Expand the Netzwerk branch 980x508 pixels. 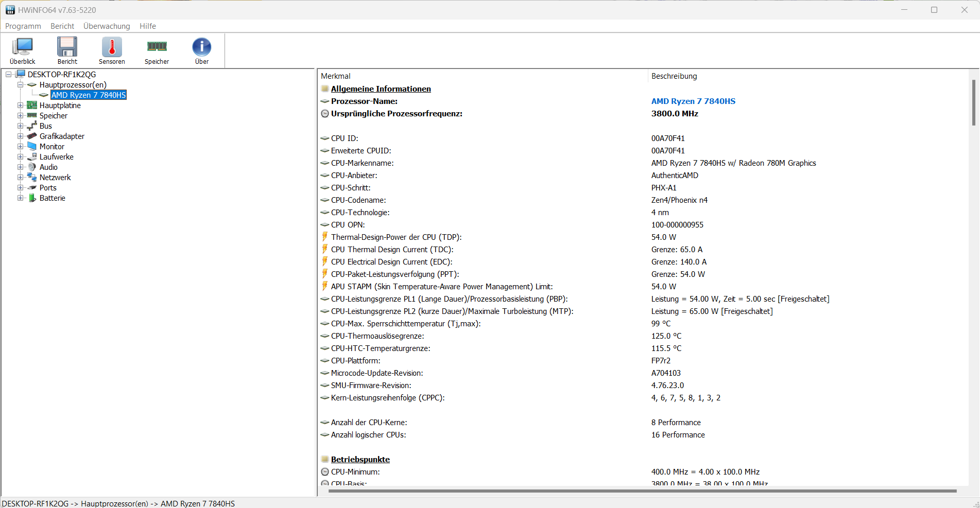[20, 177]
